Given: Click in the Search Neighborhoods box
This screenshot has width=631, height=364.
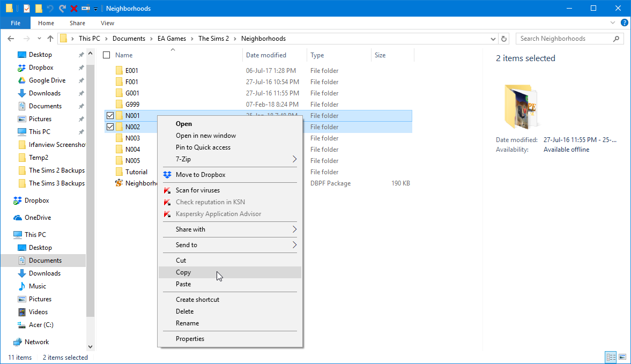Looking at the screenshot, I should click(563, 39).
